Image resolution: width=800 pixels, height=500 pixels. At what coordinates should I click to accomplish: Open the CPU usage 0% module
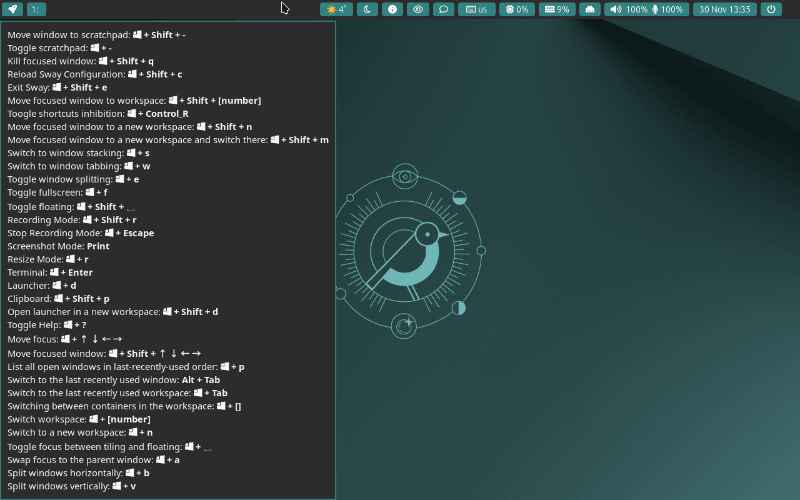[517, 9]
